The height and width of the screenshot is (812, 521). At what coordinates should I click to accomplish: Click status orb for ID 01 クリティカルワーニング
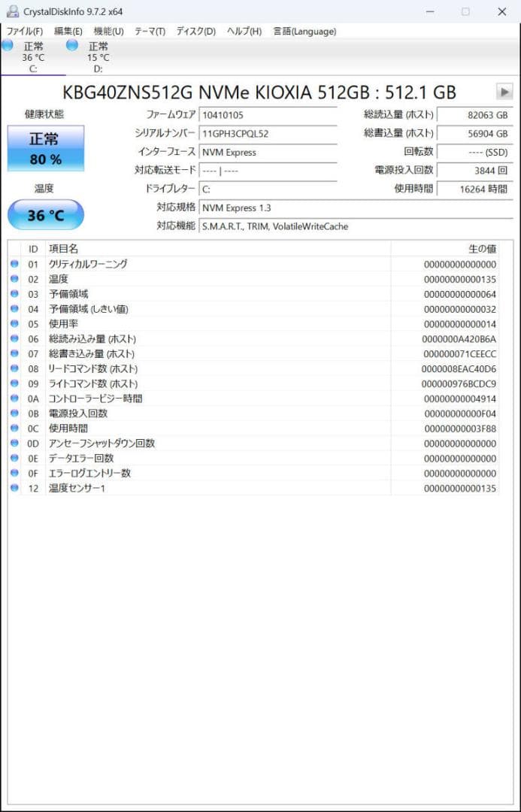click(x=14, y=264)
